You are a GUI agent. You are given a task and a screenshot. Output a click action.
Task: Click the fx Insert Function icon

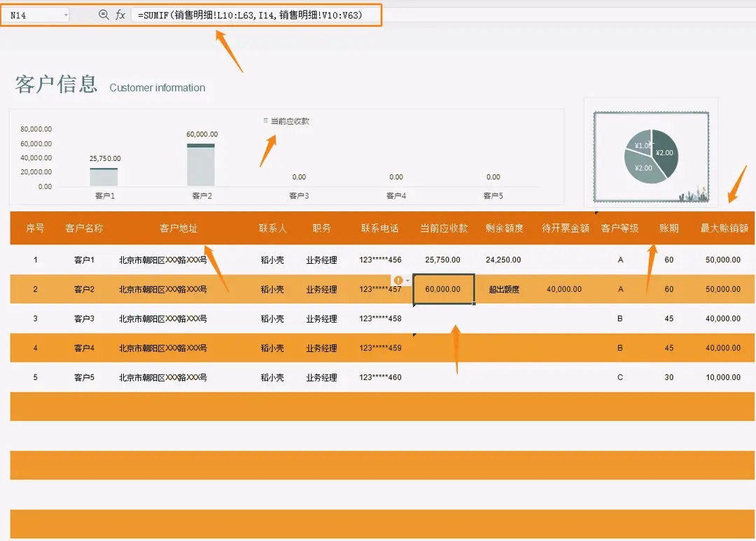pos(119,15)
